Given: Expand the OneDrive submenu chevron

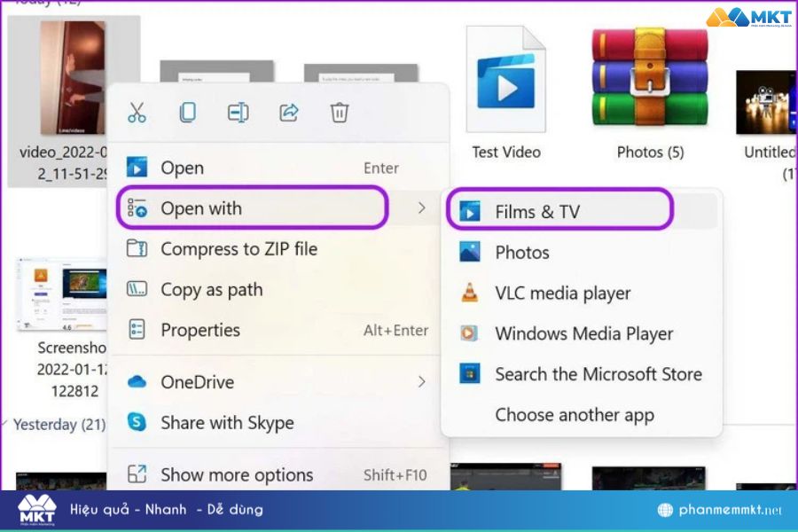Looking at the screenshot, I should [423, 382].
